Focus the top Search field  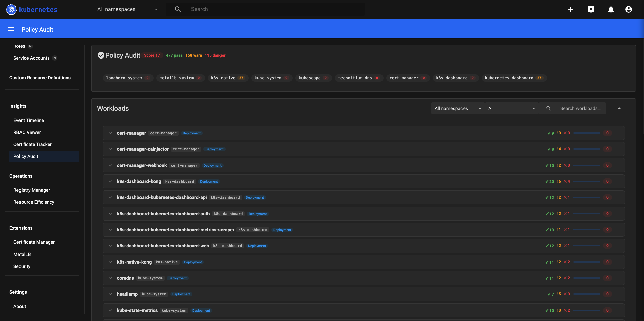coord(265,9)
